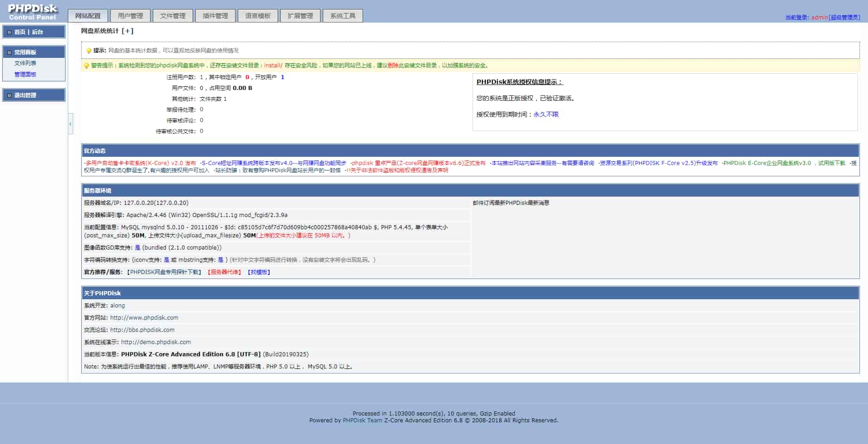Image resolution: width=868 pixels, height=444 pixels.
Task: Visit the http://bbs.phpdisk.com forum link
Action: [x=142, y=330]
